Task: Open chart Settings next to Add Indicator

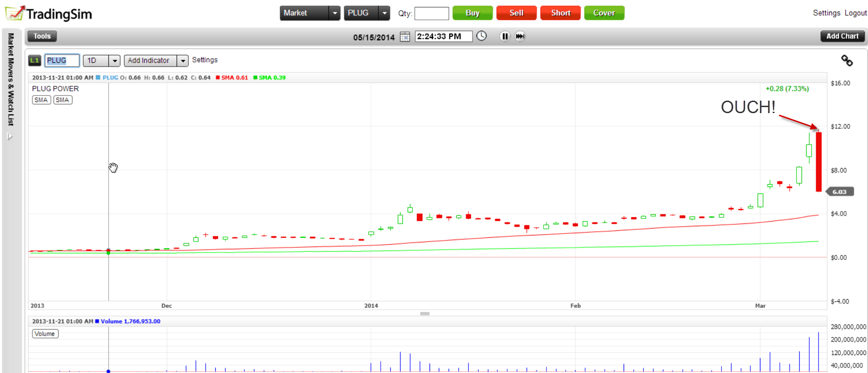Action: (205, 60)
